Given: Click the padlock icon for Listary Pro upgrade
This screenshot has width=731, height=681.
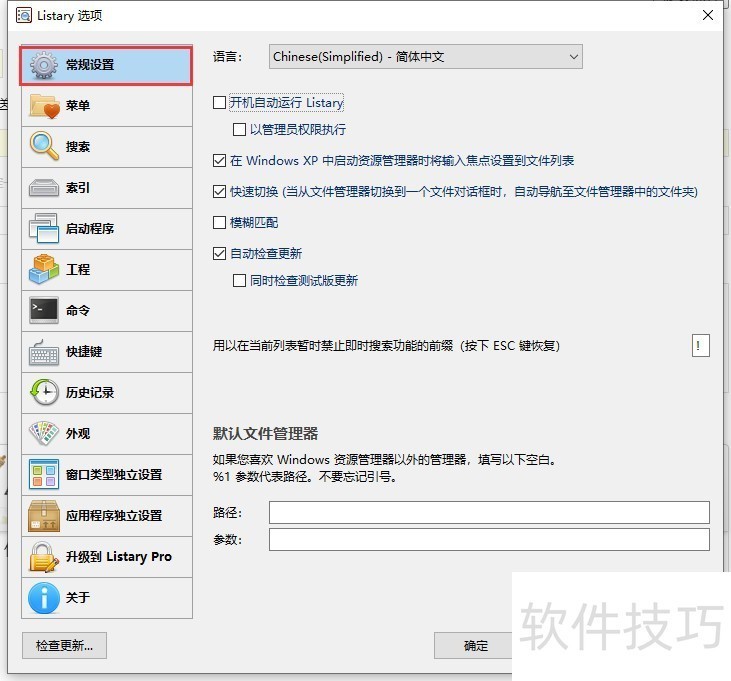Looking at the screenshot, I should 44,557.
